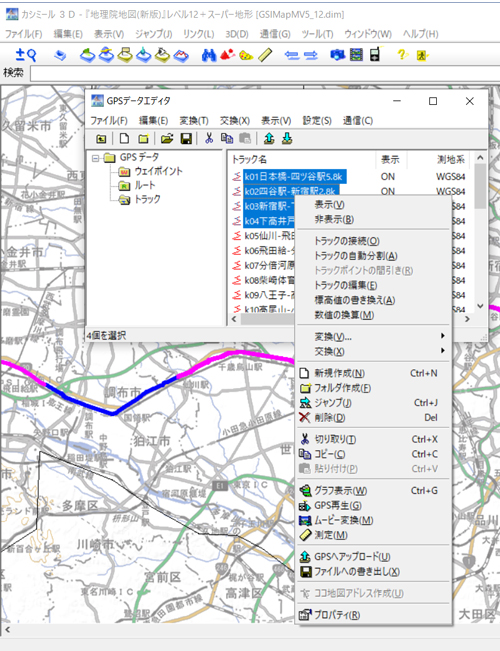This screenshot has height=651, width=500.
Task: Choose コピー(C) in context menu
Action: click(x=374, y=454)
